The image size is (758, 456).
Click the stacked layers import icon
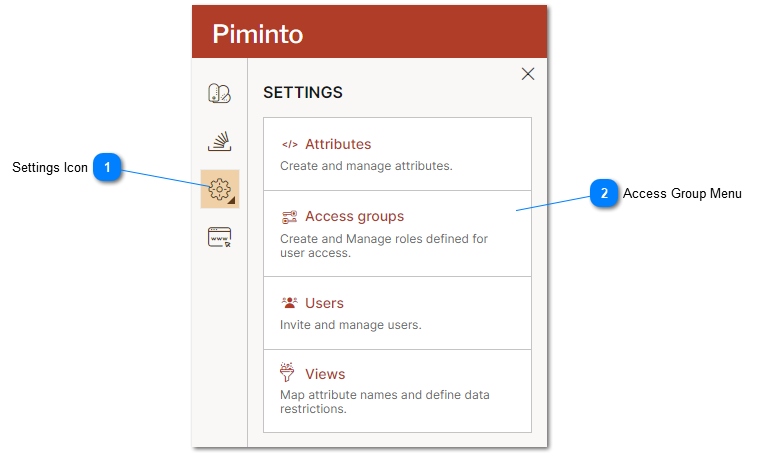point(219,141)
